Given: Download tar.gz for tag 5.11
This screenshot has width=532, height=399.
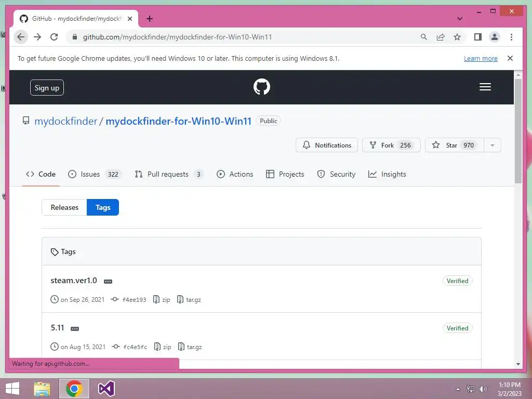Looking at the screenshot, I should [190, 347].
